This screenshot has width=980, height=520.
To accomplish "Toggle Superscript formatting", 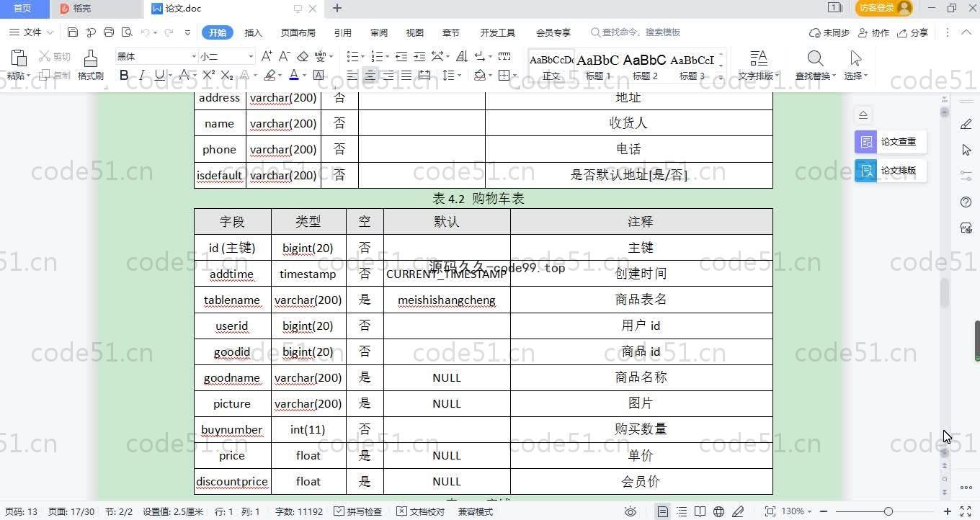I will click(209, 75).
